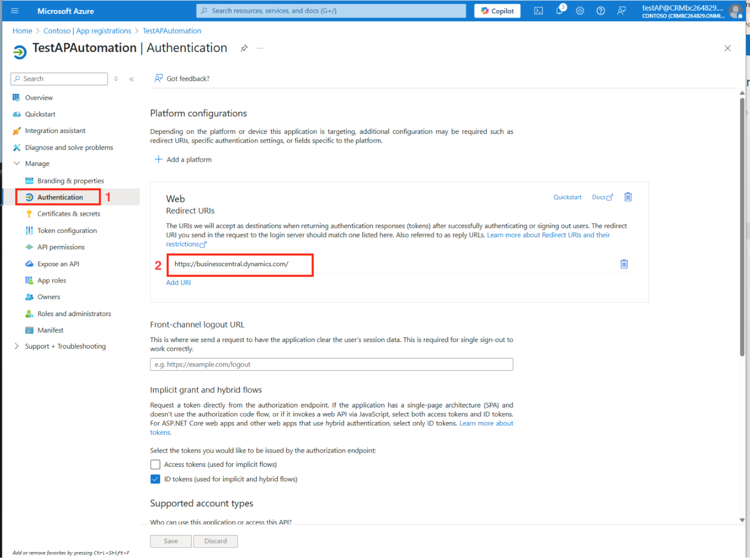Click the Discard button
Viewport: 750px width, 560px height.
pyautogui.click(x=216, y=542)
